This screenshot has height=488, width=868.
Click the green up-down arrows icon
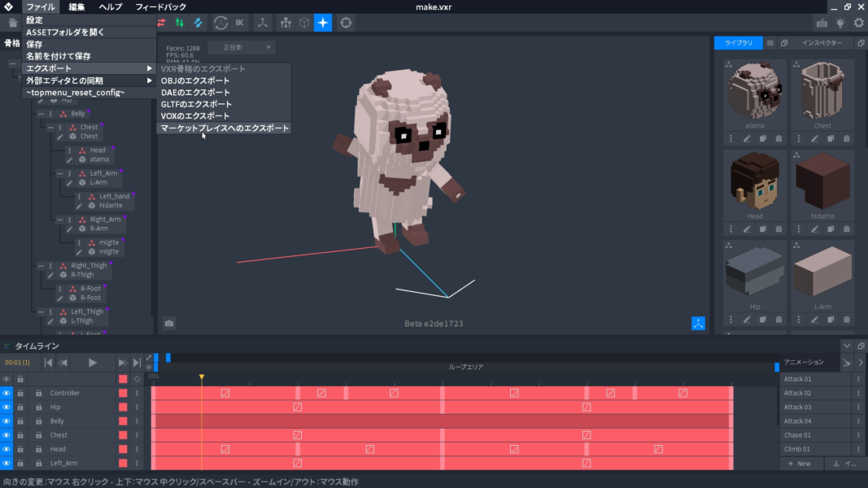(x=179, y=23)
